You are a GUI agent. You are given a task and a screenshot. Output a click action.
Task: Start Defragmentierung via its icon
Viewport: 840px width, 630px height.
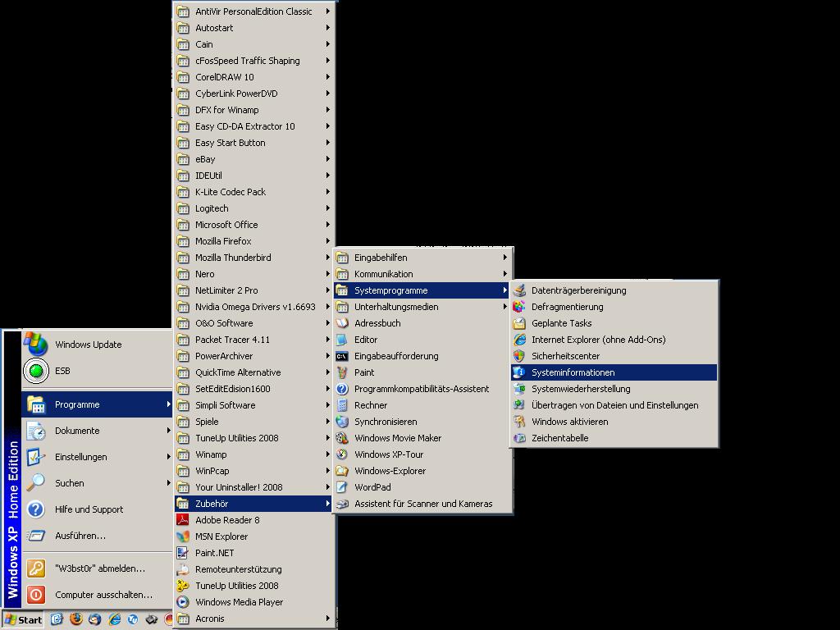tap(519, 307)
